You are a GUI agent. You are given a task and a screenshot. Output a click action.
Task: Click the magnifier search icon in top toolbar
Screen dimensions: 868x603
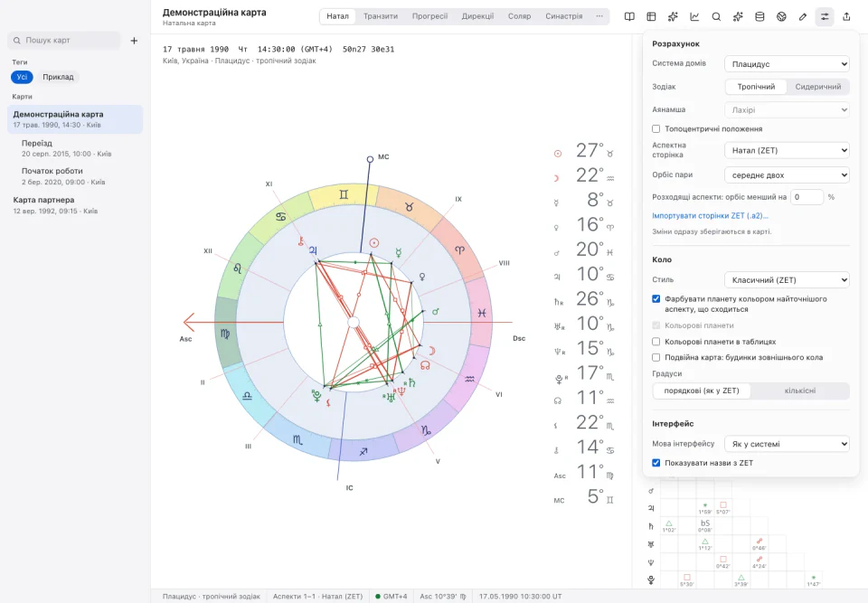pos(716,16)
